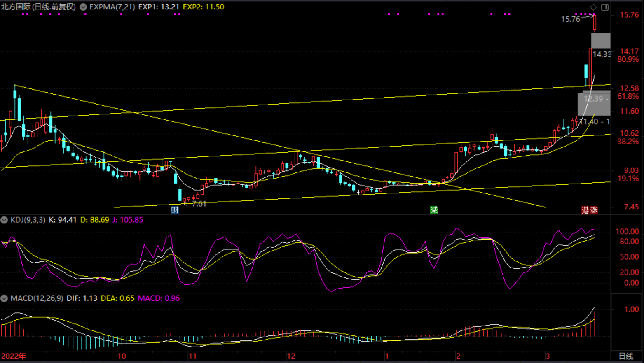Select the KDJ(9,3,3) indicator label
644x363 pixels.
point(28,220)
